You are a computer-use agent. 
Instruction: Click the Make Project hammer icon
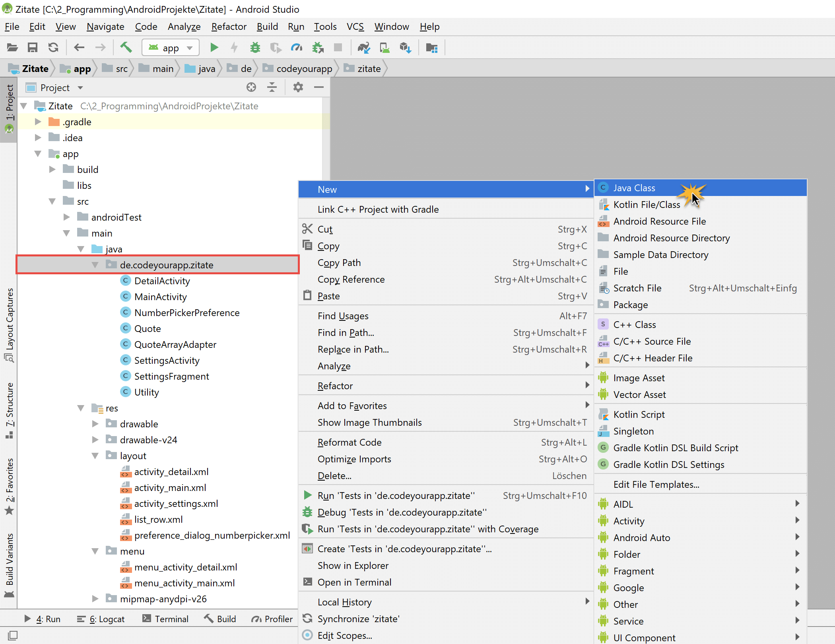click(x=126, y=48)
